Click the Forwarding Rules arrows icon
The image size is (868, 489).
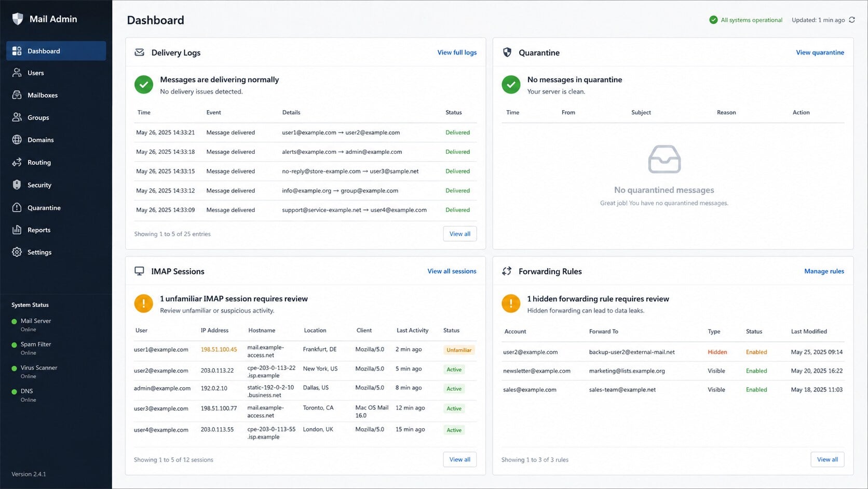(507, 271)
